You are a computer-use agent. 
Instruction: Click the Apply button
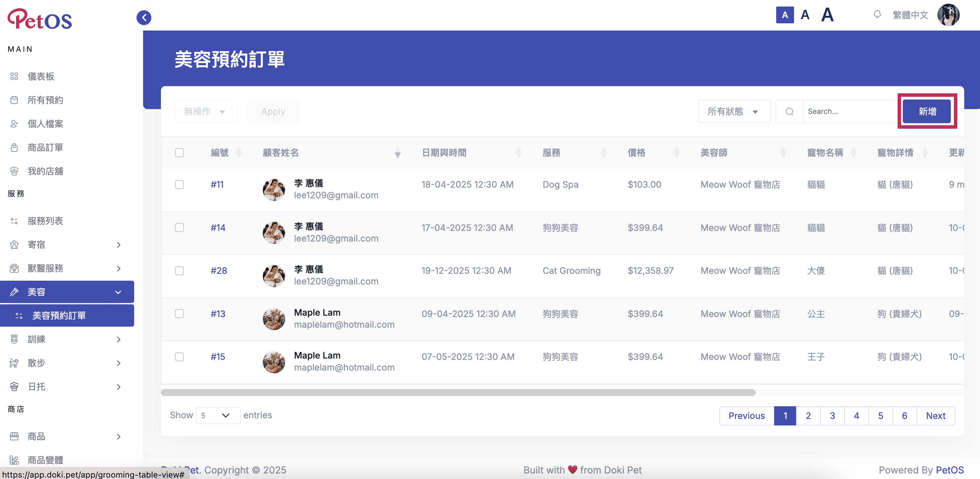(273, 112)
